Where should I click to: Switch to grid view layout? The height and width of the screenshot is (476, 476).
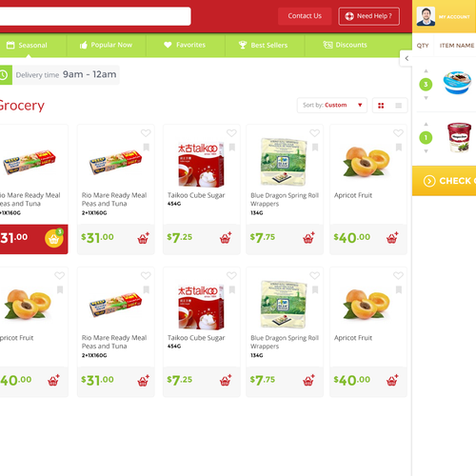tap(381, 106)
